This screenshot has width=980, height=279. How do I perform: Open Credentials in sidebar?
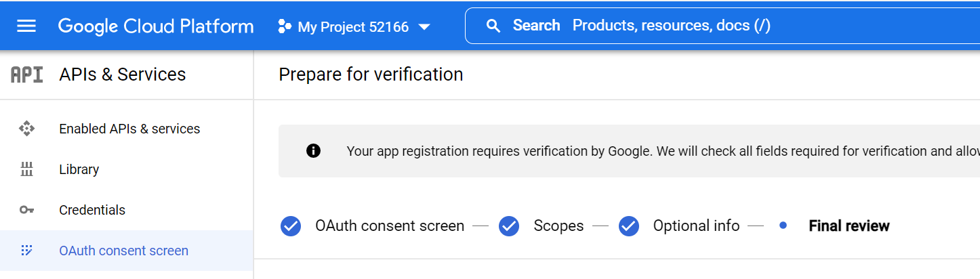[x=127, y=210]
